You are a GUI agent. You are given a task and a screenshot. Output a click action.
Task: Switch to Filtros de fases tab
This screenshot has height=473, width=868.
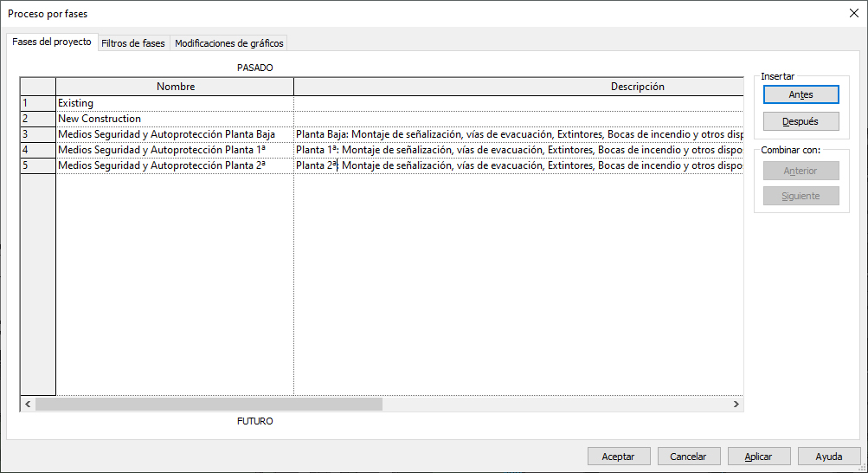click(x=132, y=42)
